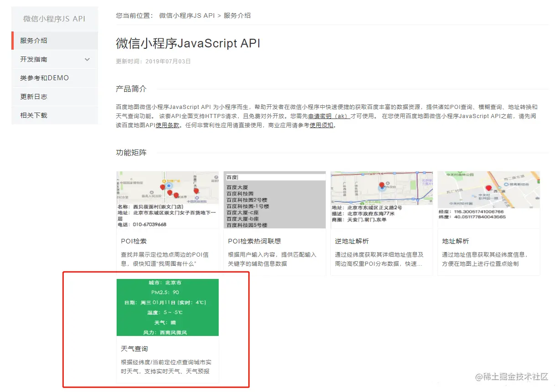Open the POI检索 card title
The height and width of the screenshot is (392, 559).
(x=134, y=241)
